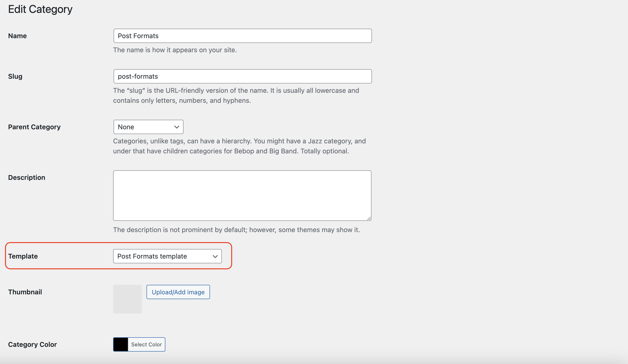
Task: Click the chevron arrow in Template select
Action: point(215,256)
